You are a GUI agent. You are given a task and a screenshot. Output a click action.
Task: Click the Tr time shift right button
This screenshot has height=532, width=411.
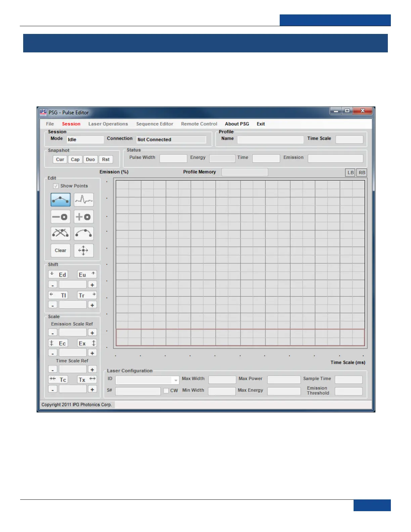tap(87, 295)
